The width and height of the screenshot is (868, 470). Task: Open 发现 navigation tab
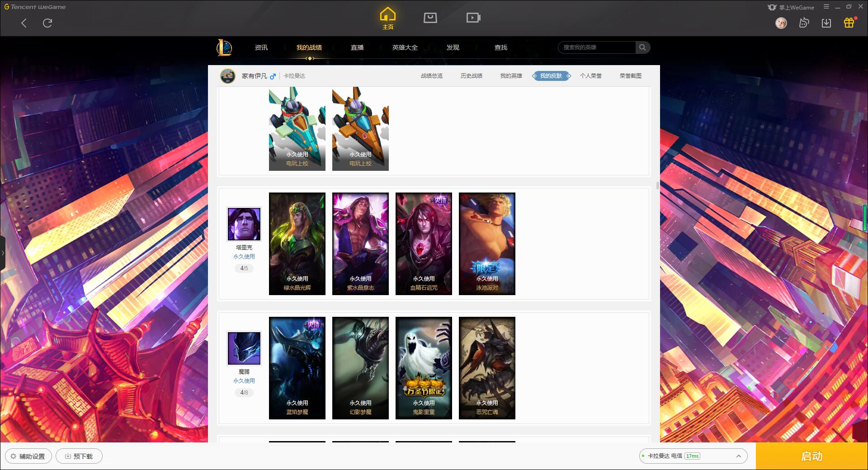click(x=453, y=47)
